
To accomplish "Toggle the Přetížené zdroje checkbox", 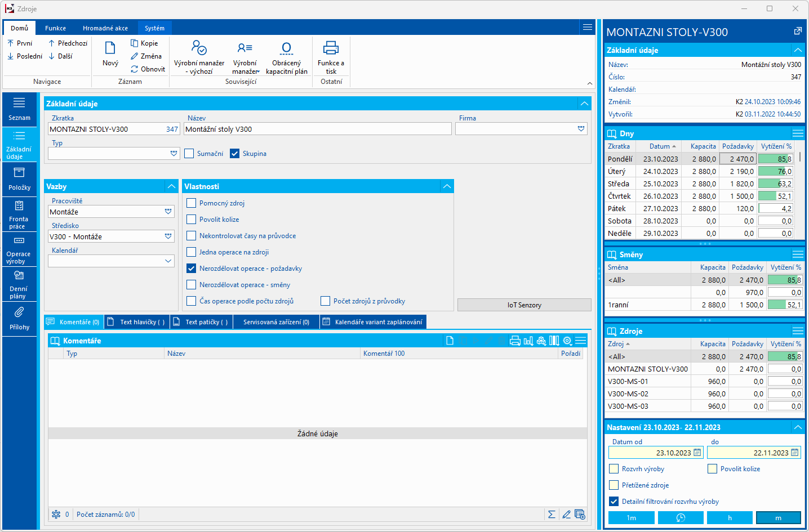I will [614, 485].
